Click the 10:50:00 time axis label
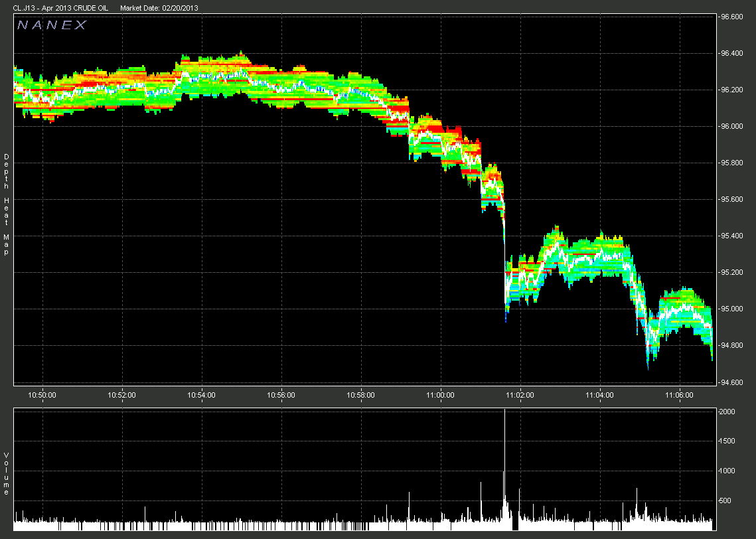756x539 pixels. 42,396
